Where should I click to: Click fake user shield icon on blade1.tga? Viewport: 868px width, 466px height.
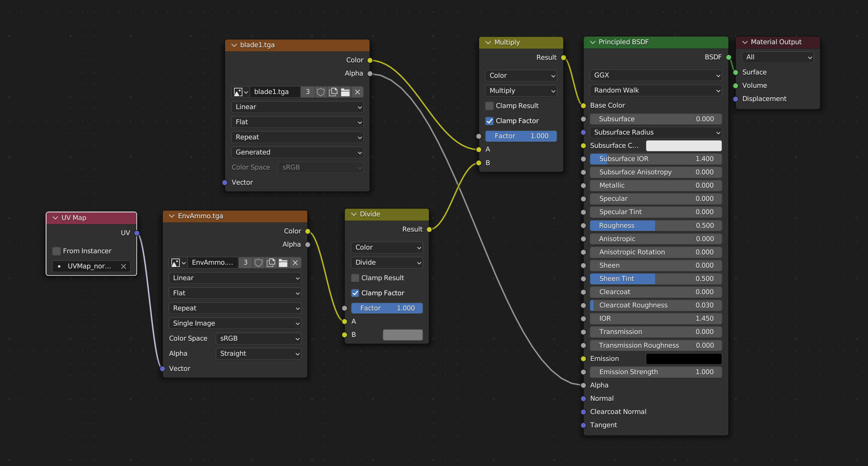click(321, 92)
